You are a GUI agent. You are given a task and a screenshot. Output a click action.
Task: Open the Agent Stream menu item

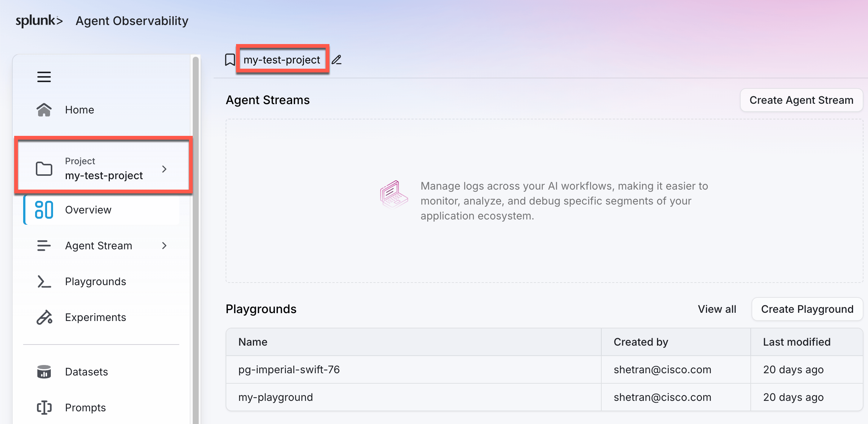[x=102, y=246]
